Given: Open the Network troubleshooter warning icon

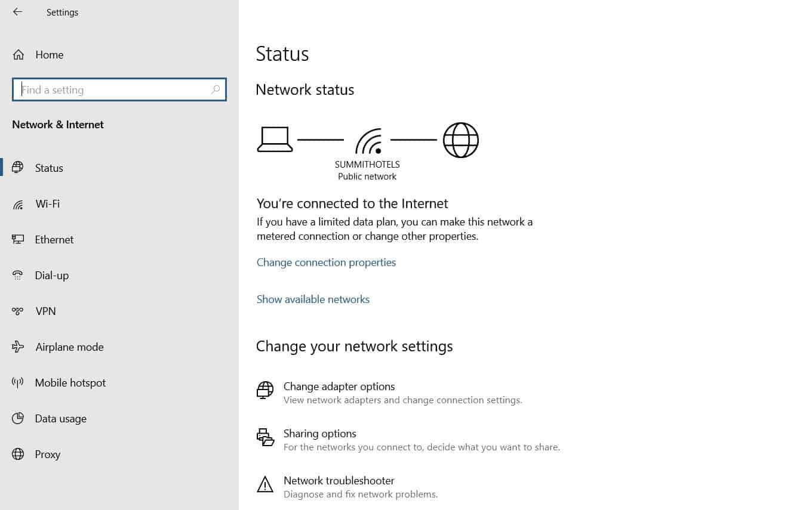Looking at the screenshot, I should coord(264,484).
